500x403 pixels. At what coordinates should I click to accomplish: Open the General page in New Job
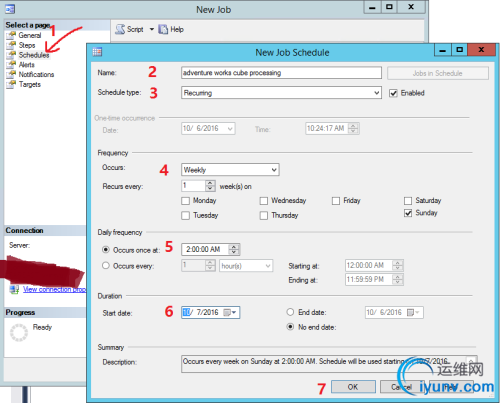pos(30,35)
